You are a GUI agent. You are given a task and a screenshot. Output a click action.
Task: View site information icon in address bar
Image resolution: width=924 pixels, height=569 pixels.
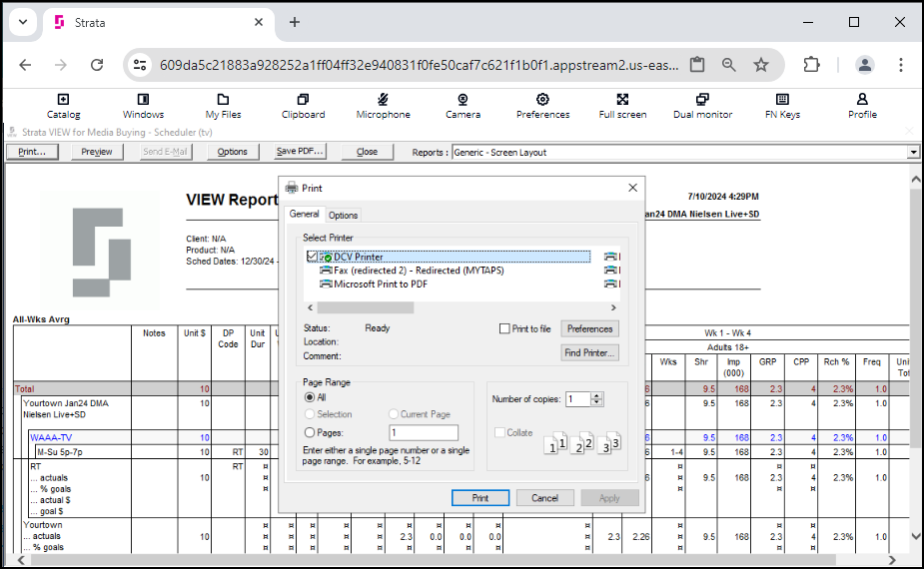pyautogui.click(x=140, y=65)
